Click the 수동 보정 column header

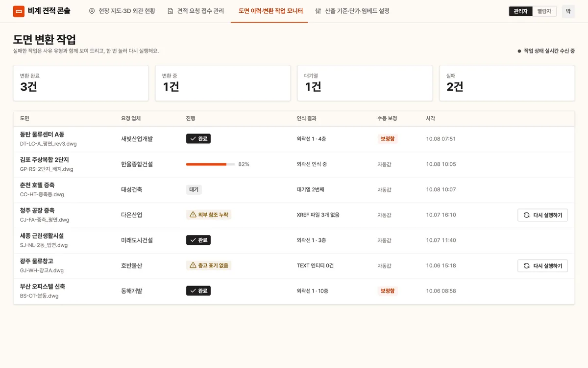point(387,119)
